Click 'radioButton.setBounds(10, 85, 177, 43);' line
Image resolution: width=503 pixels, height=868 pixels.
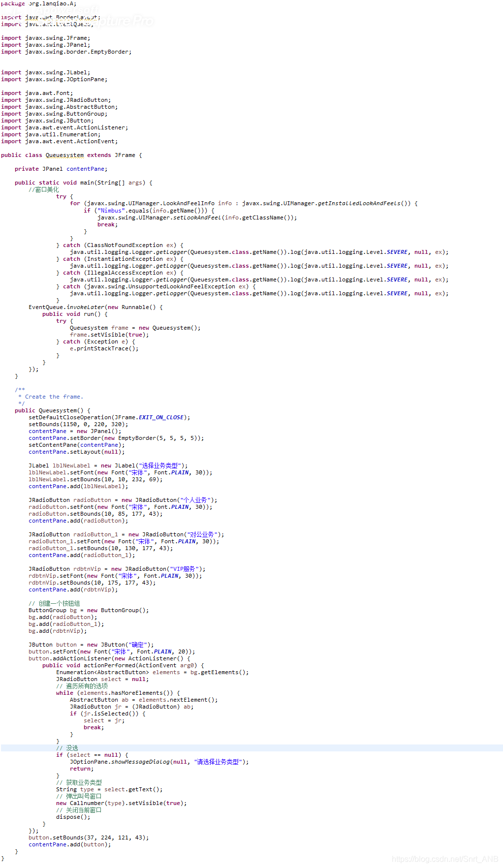coord(95,514)
